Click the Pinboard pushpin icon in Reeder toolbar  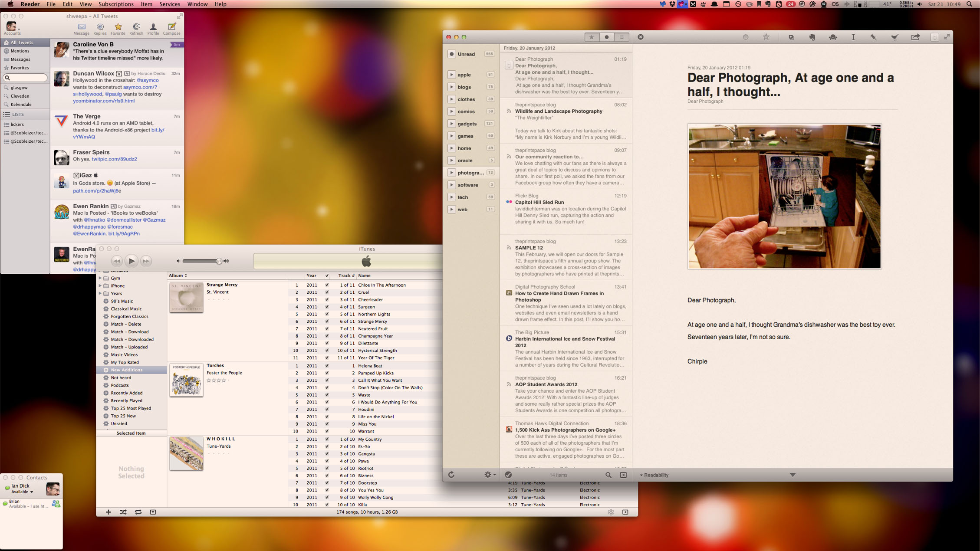point(873,37)
